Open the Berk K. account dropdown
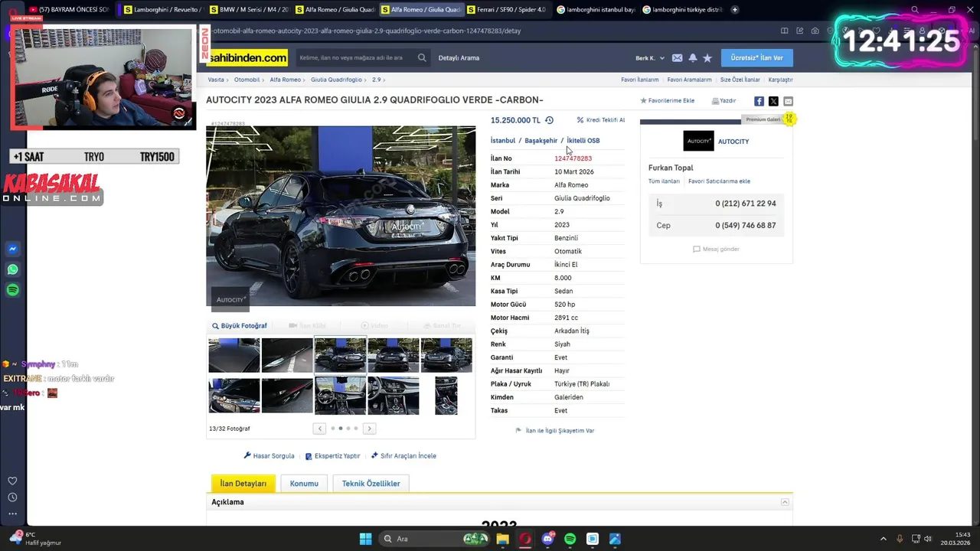 [650, 58]
